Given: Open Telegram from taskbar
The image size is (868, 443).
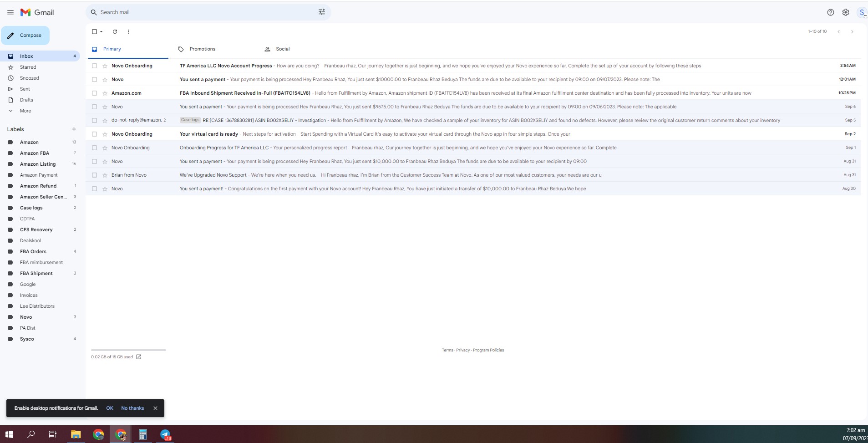Looking at the screenshot, I should (x=165, y=434).
